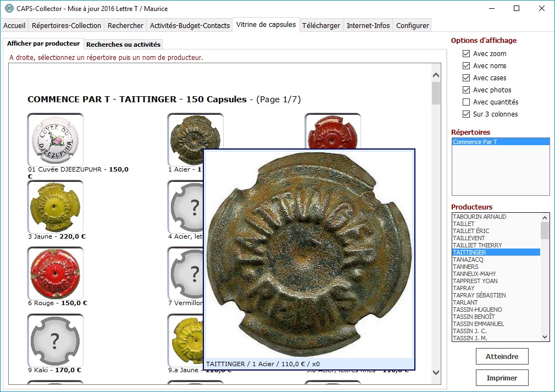Image resolution: width=555 pixels, height=392 pixels.
Task: Click the Atteindre button
Action: coord(502,356)
